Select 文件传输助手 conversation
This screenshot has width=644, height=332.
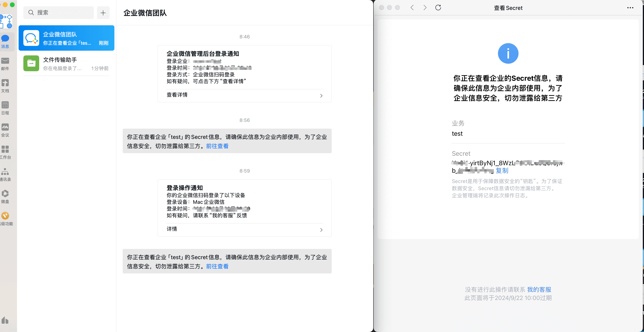66,64
